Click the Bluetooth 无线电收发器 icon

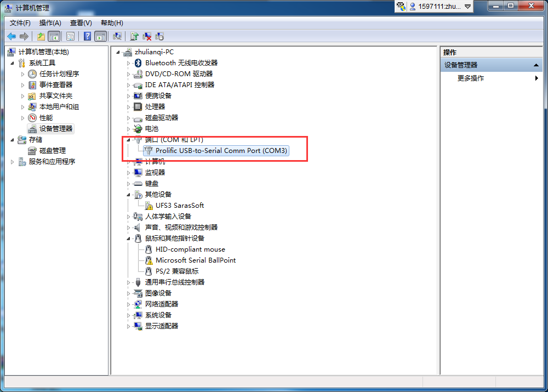pos(138,63)
